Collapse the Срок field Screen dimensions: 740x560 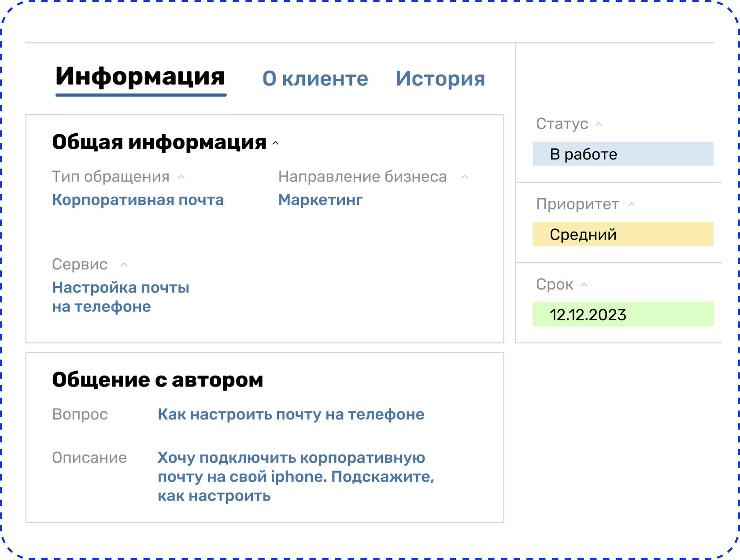tap(585, 284)
